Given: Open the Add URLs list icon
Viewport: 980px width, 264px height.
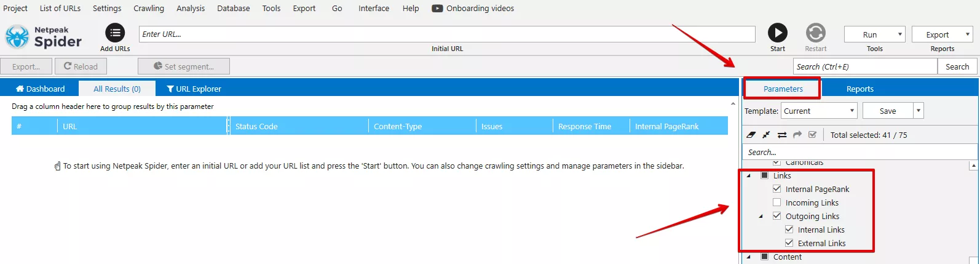Looking at the screenshot, I should click(115, 33).
